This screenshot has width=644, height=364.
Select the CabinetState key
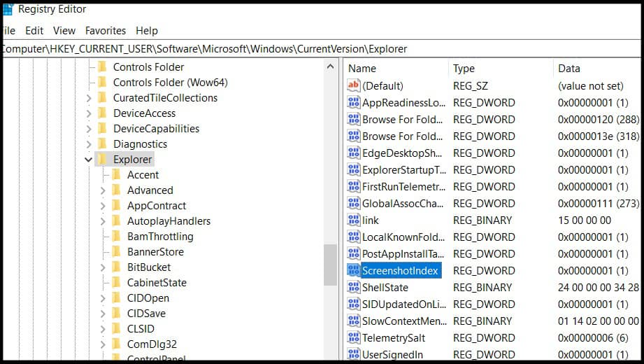157,283
